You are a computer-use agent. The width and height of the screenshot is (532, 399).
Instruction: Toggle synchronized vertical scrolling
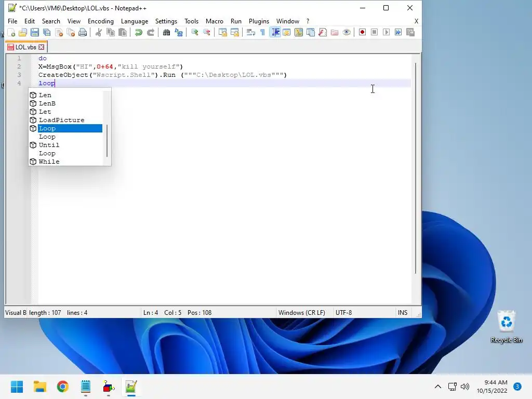(222, 33)
